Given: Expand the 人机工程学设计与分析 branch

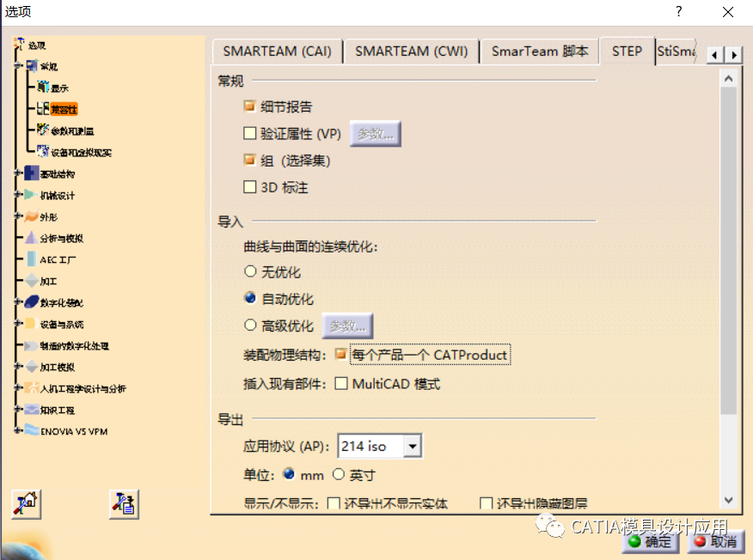Looking at the screenshot, I should [19, 387].
